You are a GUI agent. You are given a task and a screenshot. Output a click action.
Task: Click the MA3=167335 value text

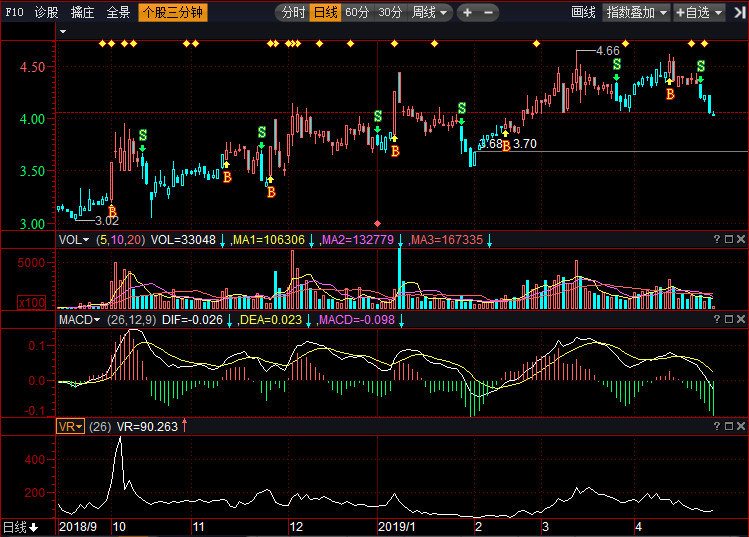(447, 240)
